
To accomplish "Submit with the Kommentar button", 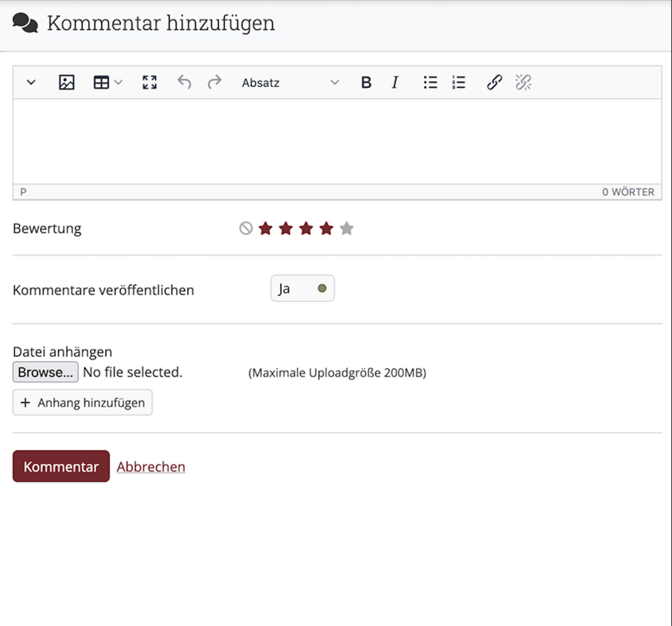I will coord(61,466).
